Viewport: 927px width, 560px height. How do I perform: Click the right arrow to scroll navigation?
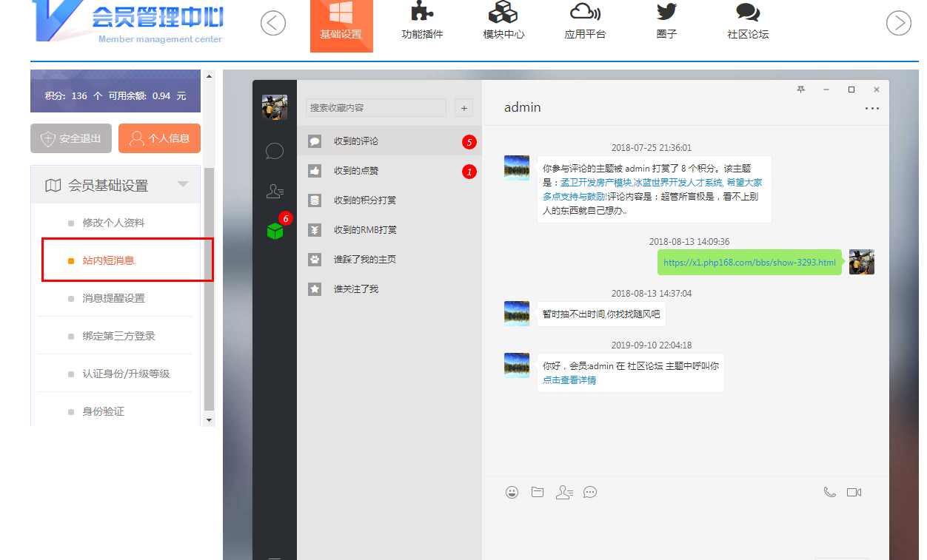pyautogui.click(x=898, y=24)
